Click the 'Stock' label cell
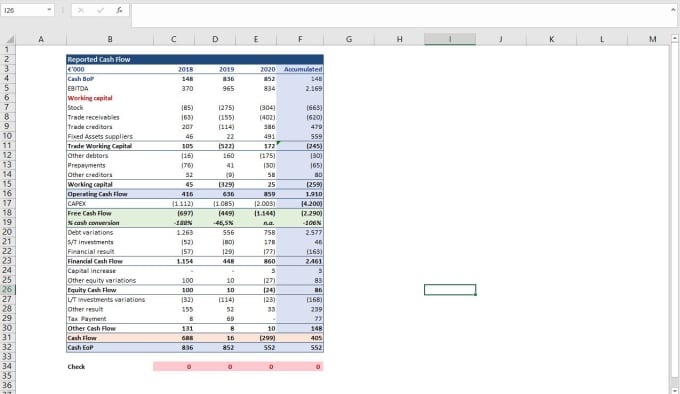680x394 pixels. click(110, 107)
